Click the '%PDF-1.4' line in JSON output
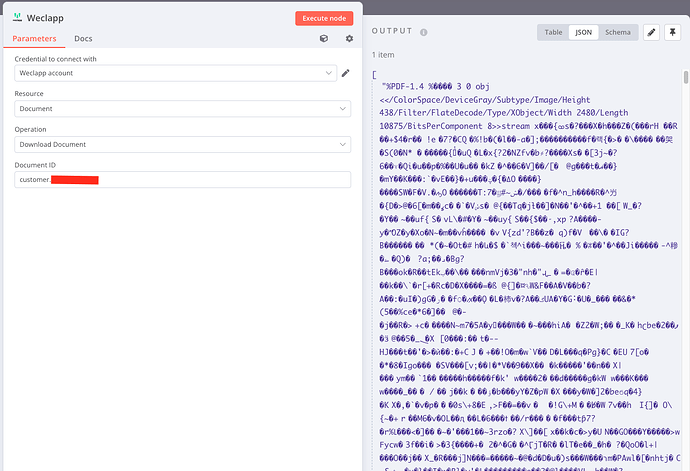This screenshot has width=690, height=471. tap(436, 87)
